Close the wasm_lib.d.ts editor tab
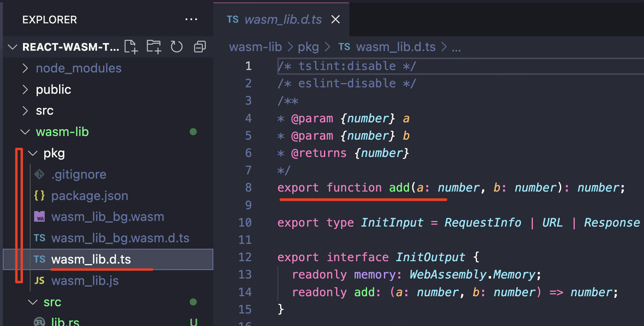Screen dimensions: 644x326 pyautogui.click(x=335, y=19)
